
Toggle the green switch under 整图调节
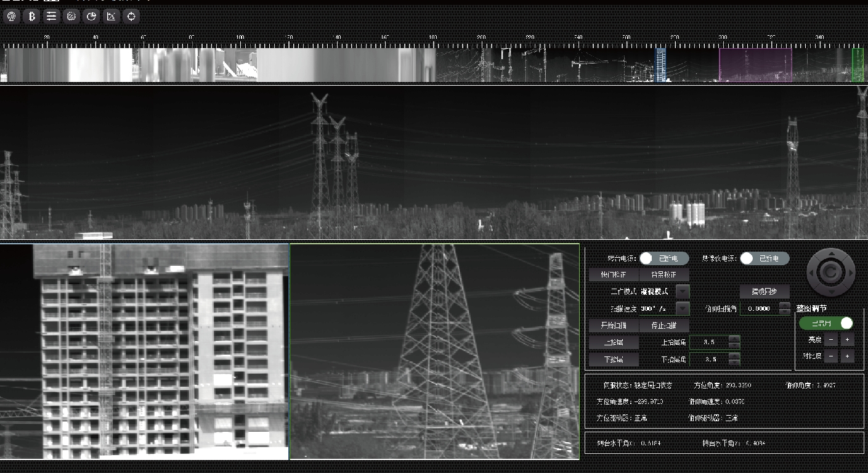pos(826,323)
